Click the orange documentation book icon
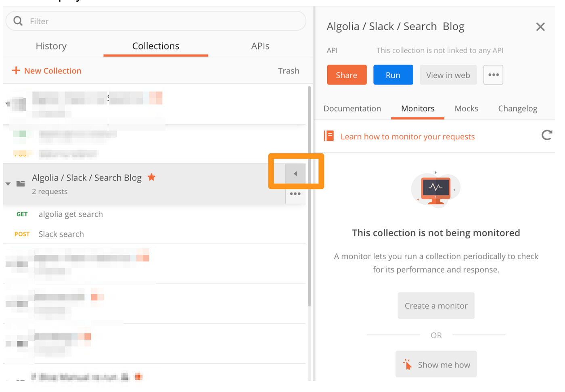 point(329,136)
